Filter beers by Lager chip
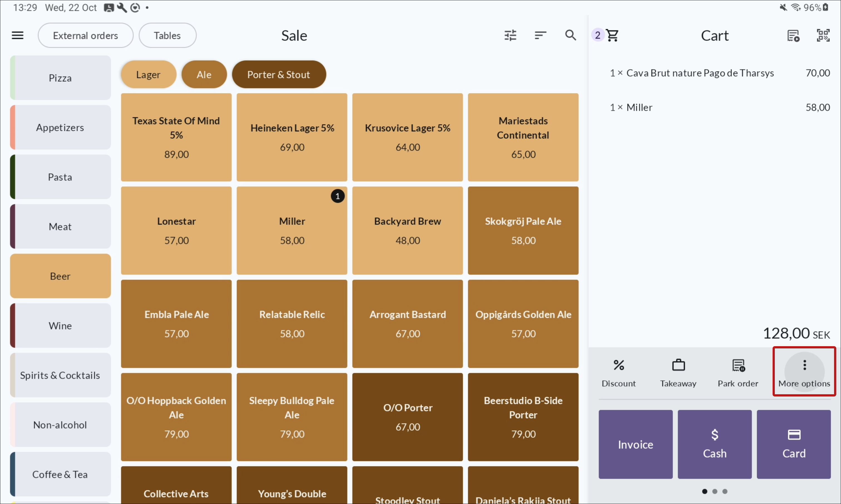 (148, 74)
